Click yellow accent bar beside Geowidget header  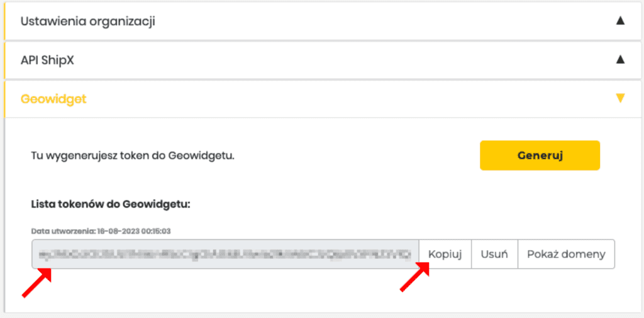pyautogui.click(x=4, y=99)
